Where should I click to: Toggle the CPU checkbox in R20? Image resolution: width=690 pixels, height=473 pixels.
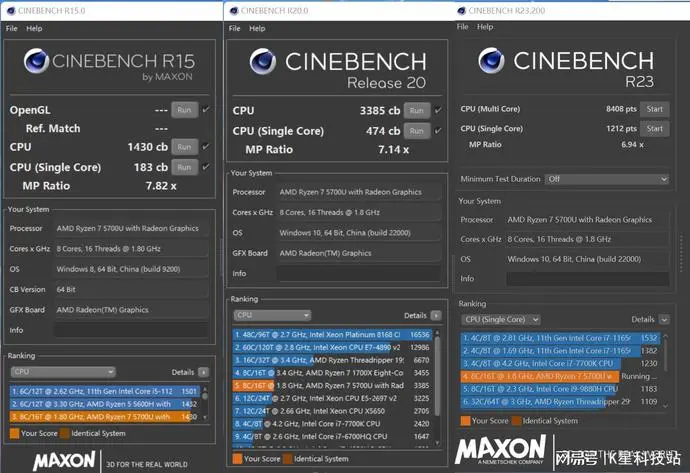(x=438, y=110)
